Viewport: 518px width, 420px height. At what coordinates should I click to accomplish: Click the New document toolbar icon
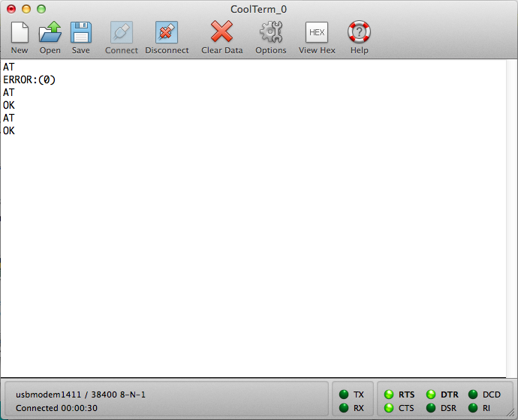(x=20, y=32)
